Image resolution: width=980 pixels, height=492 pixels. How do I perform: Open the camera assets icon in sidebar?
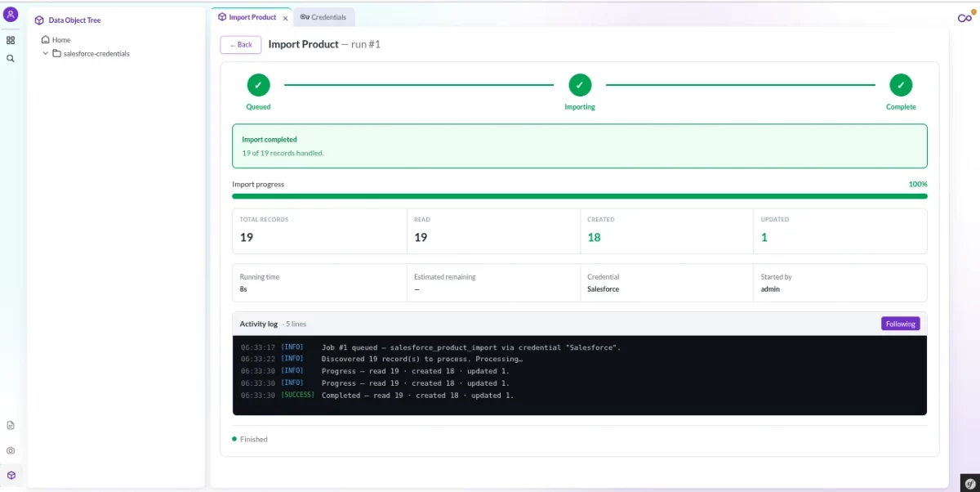tap(11, 450)
